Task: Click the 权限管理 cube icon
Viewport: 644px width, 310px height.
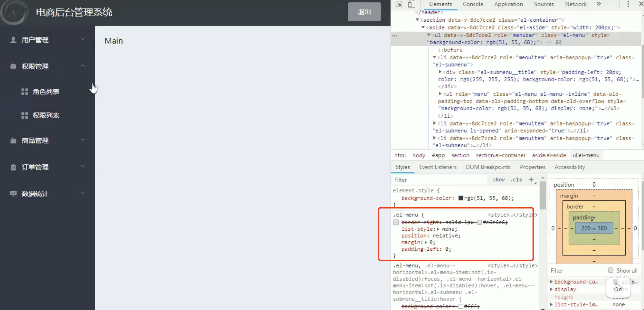Action: pos(13,66)
